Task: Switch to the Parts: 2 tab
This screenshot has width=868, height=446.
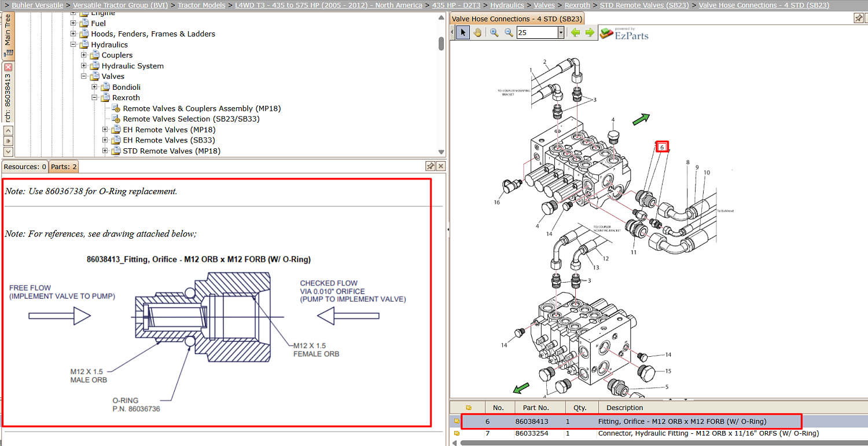Action: 64,167
